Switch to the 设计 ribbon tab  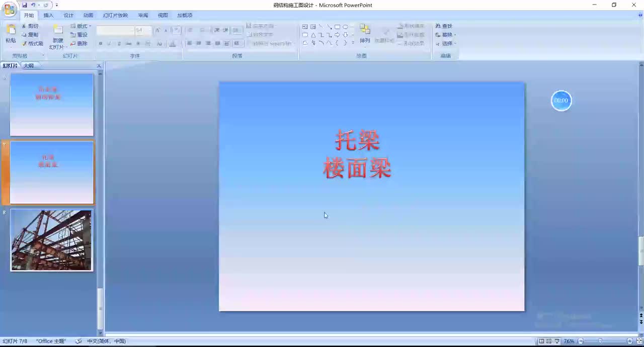[x=68, y=15]
